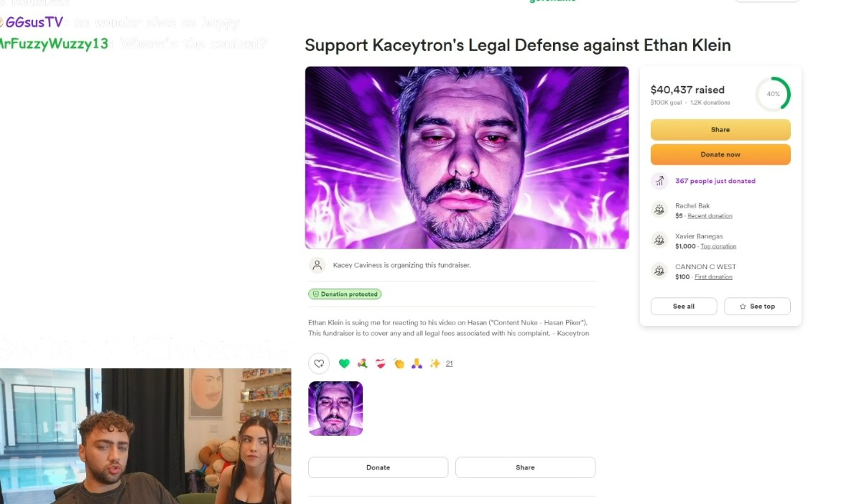Click the heart react button

tap(319, 363)
